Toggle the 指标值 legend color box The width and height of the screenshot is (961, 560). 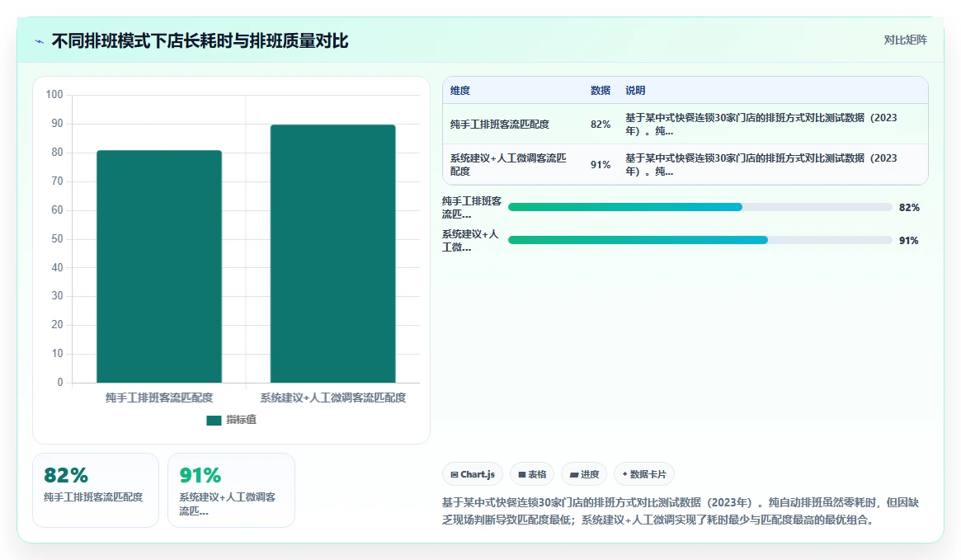pos(214,421)
